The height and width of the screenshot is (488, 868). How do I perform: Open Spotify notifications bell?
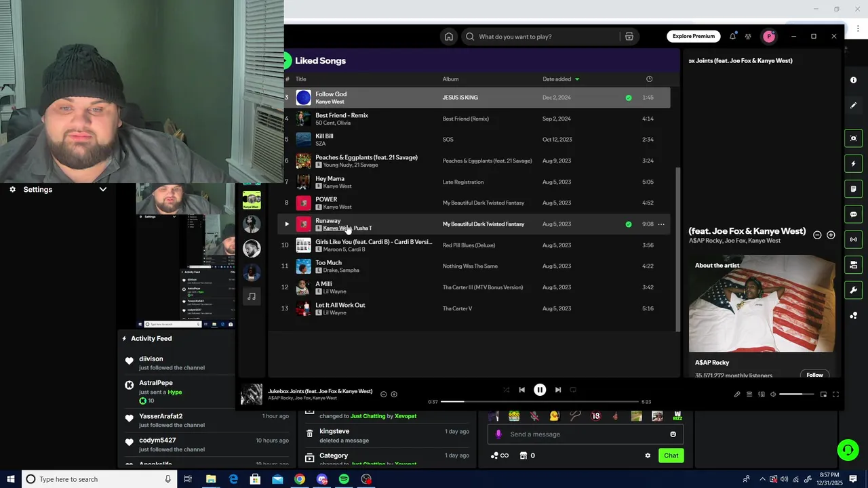click(x=732, y=37)
